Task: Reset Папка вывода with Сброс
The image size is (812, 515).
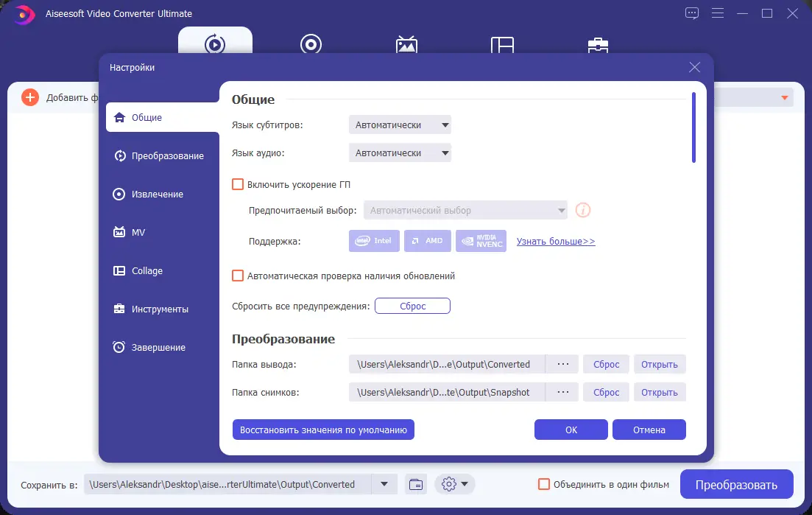Action: click(606, 364)
